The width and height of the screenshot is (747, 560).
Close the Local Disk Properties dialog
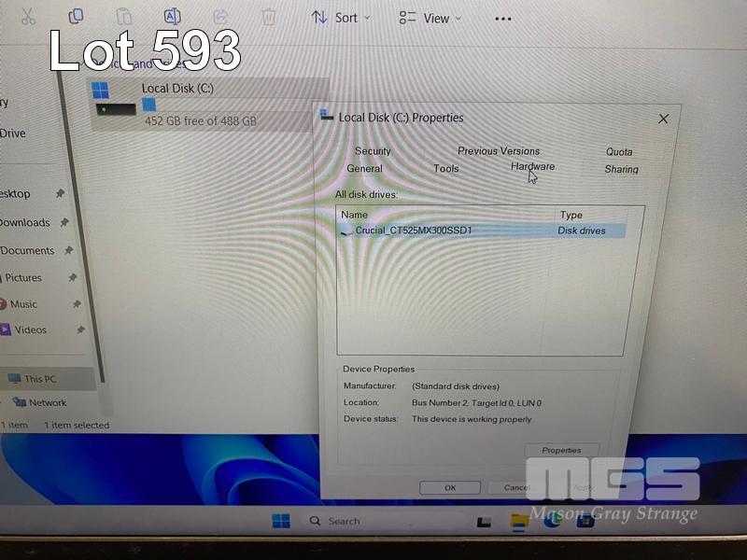[x=663, y=119]
